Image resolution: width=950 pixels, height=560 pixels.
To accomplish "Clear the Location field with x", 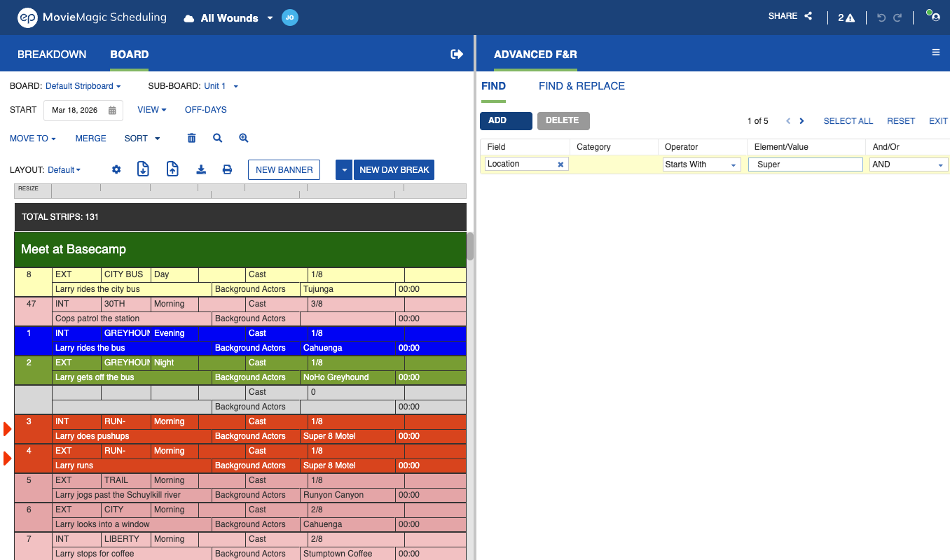I will point(560,164).
